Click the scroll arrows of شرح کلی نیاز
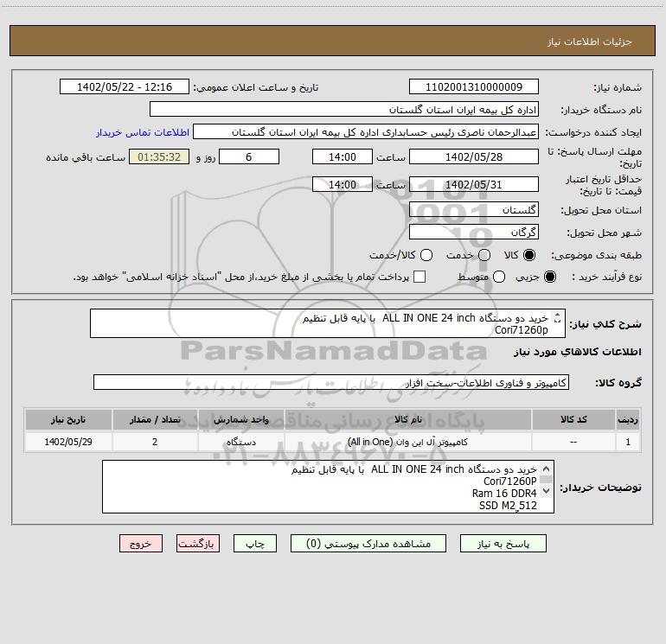The width and height of the screenshot is (666, 644). pyautogui.click(x=558, y=317)
